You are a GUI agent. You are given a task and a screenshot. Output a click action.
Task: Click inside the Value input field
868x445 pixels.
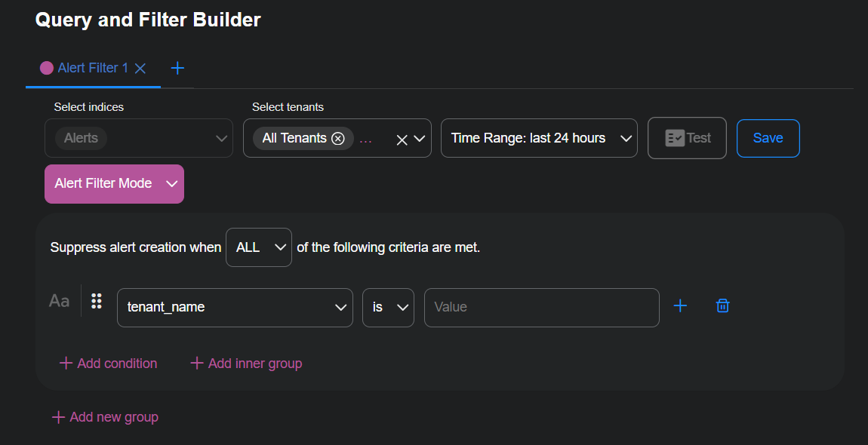click(541, 307)
